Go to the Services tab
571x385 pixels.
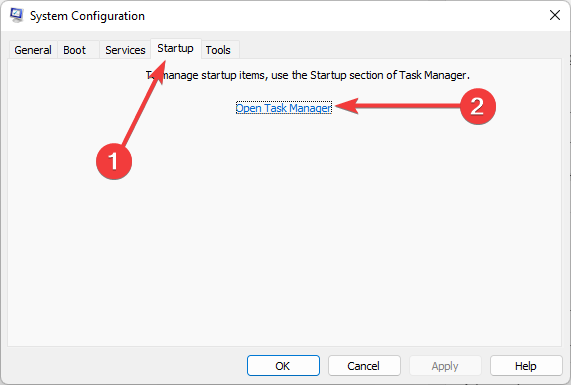(x=125, y=50)
